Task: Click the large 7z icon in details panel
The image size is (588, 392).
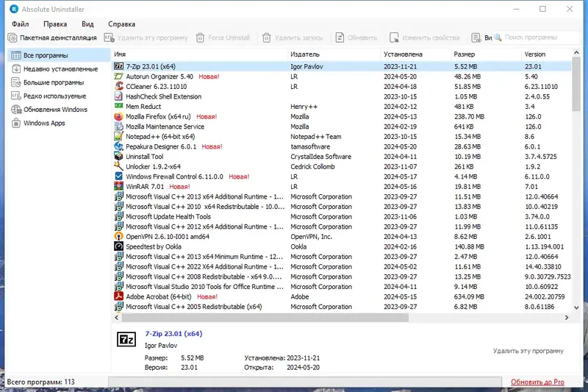Action: 126,340
